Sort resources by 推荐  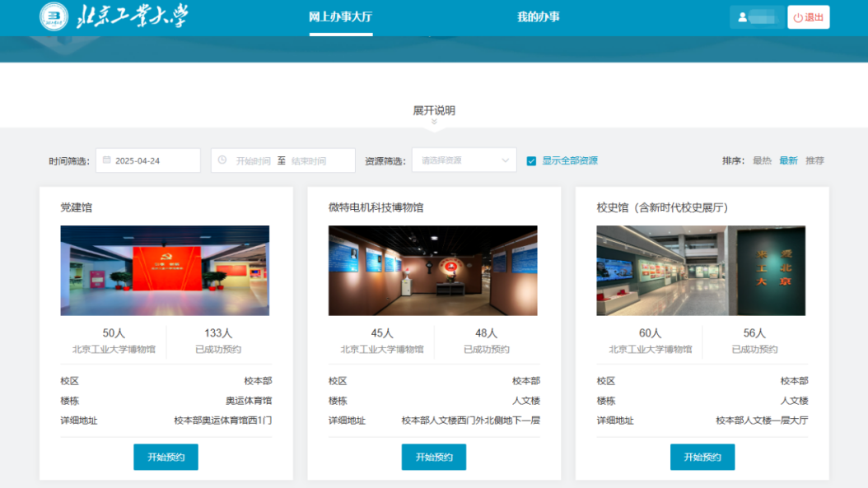tap(814, 160)
